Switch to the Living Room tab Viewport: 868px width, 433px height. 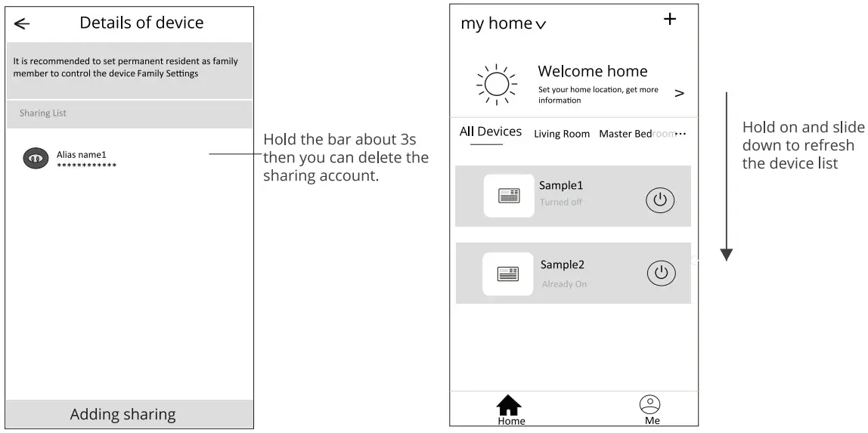[x=562, y=134]
